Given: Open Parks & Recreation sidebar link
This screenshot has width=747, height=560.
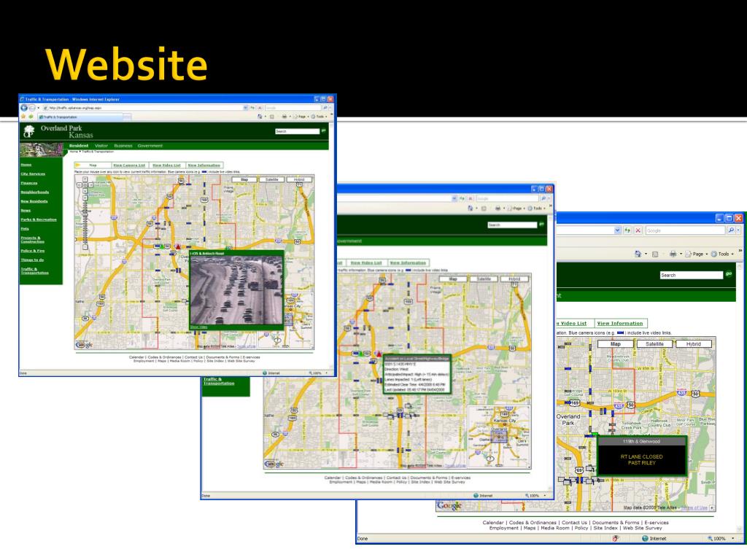Looking at the screenshot, I should pyautogui.click(x=39, y=219).
